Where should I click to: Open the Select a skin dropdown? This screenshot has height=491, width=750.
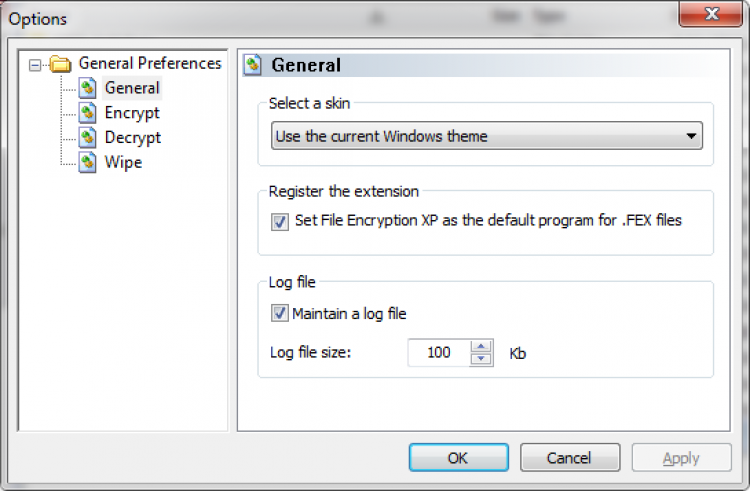point(690,136)
